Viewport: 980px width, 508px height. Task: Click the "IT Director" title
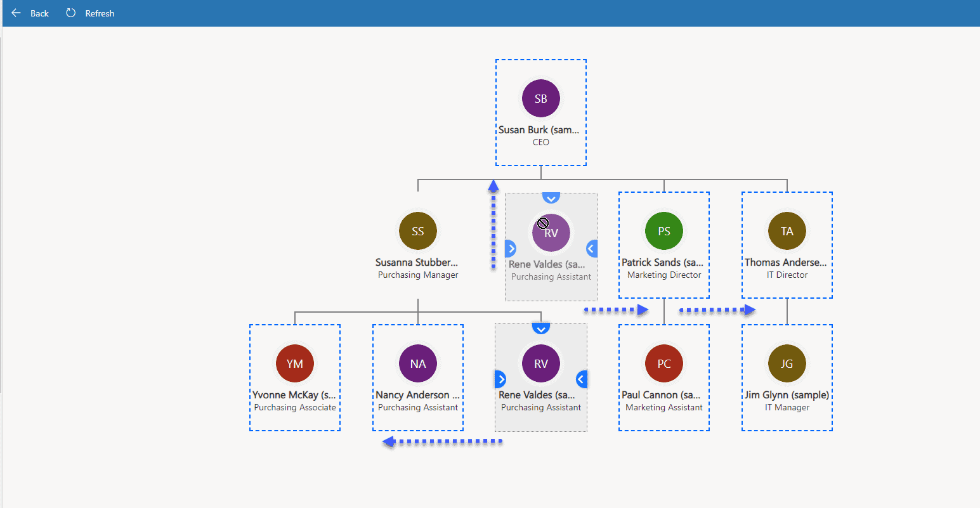(787, 275)
